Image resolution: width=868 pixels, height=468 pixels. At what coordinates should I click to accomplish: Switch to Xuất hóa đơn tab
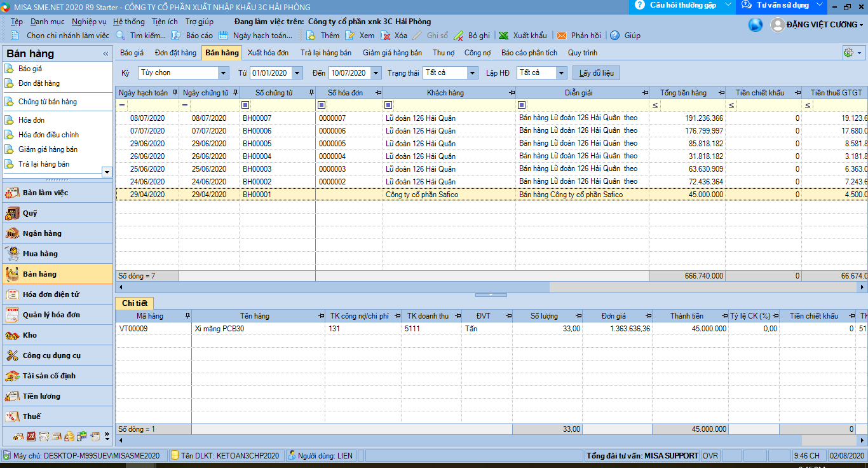268,53
